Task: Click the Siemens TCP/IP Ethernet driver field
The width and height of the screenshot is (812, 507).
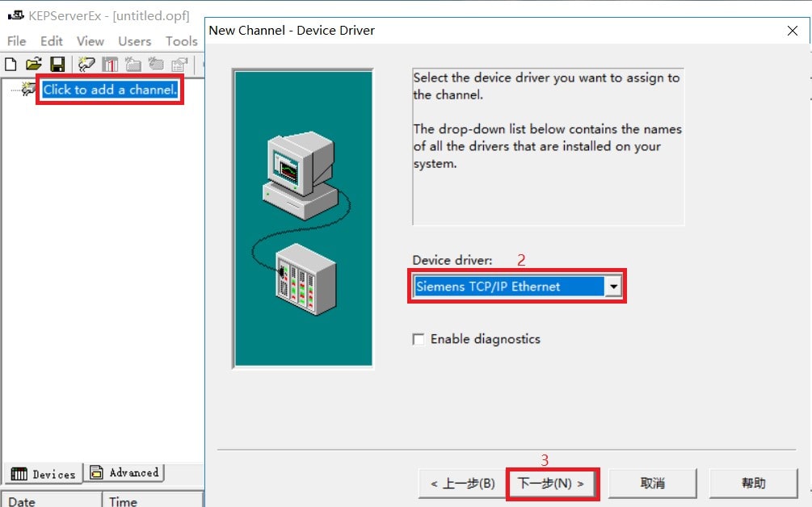Action: click(x=508, y=286)
